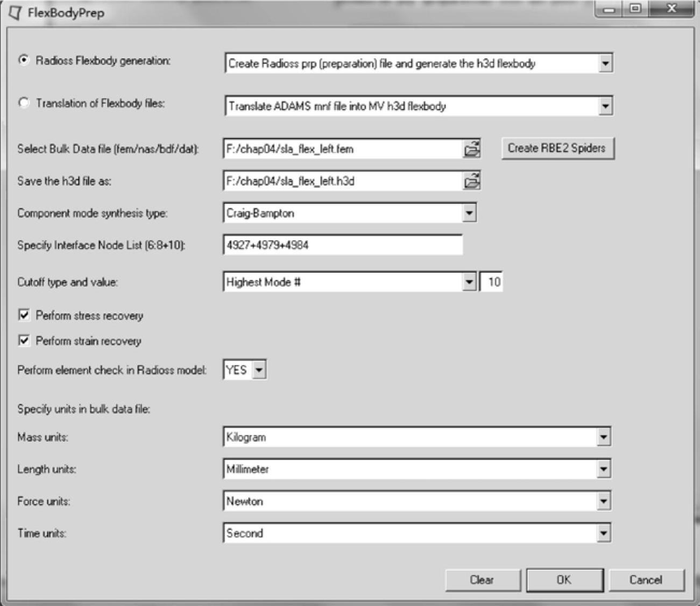The height and width of the screenshot is (606, 700).
Task: Open file browser for saving h3d file
Action: [x=472, y=181]
